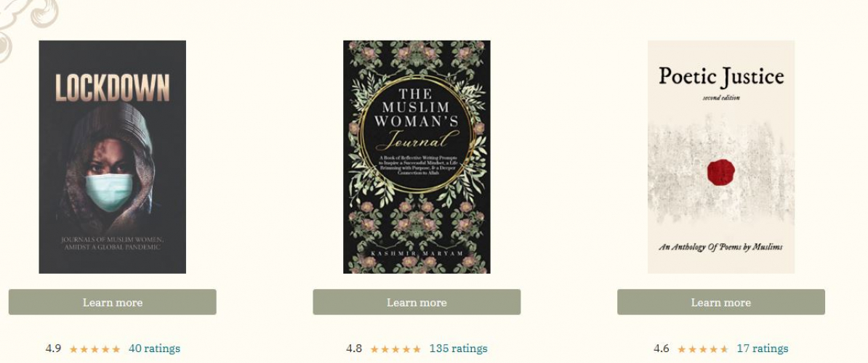The width and height of the screenshot is (868, 363).
Task: Click the 4.6 rating score
Action: click(x=661, y=348)
